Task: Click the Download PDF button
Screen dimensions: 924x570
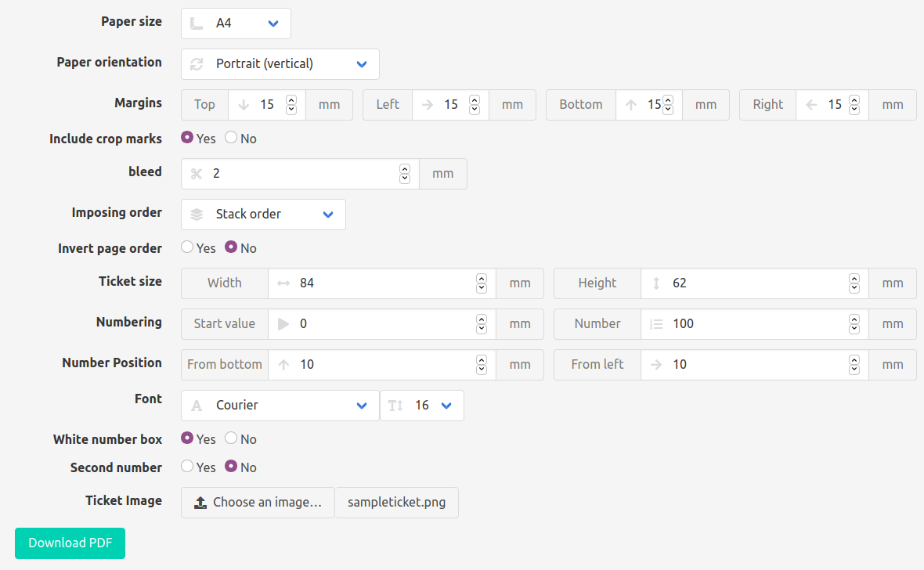Action: click(70, 543)
